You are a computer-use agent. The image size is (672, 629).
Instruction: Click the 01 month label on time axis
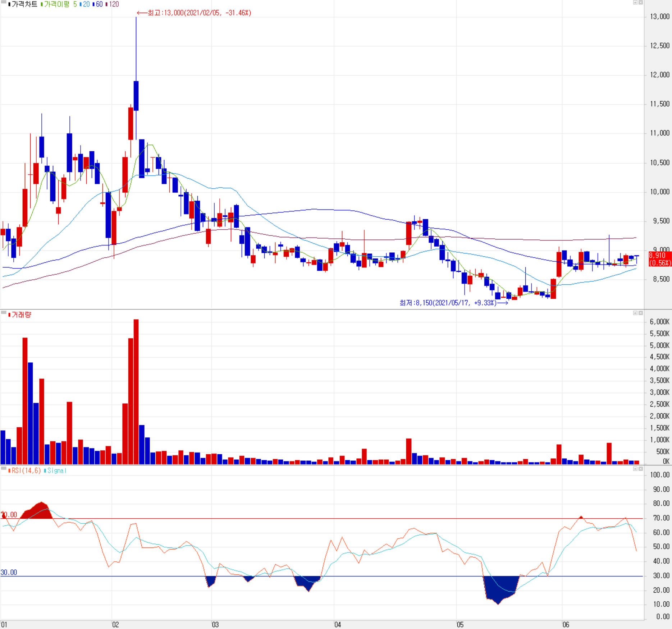(4, 625)
